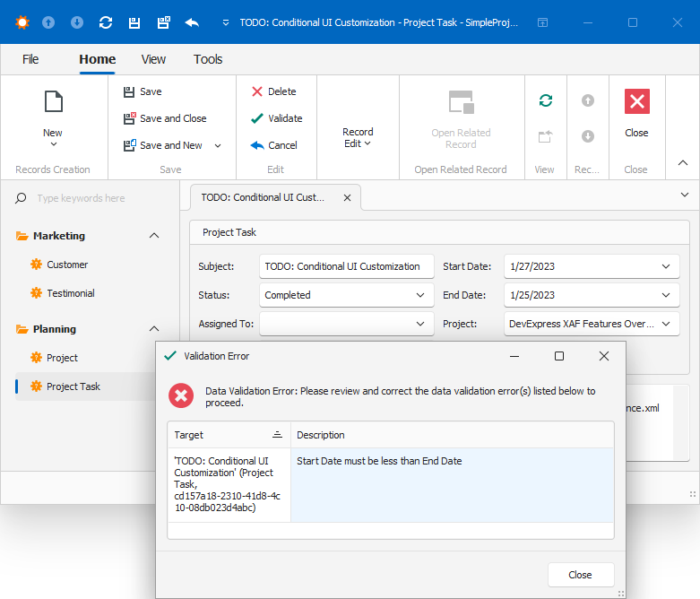700x599 pixels.
Task: Switch to the Home ribbon tab
Action: [98, 59]
